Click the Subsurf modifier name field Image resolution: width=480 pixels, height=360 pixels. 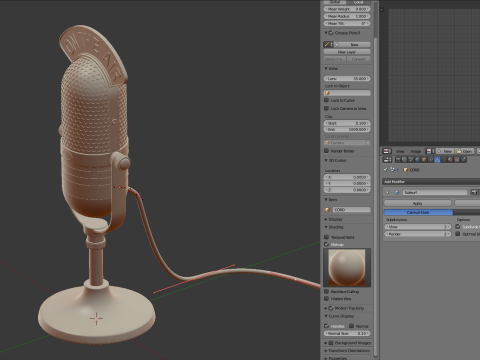click(x=435, y=192)
